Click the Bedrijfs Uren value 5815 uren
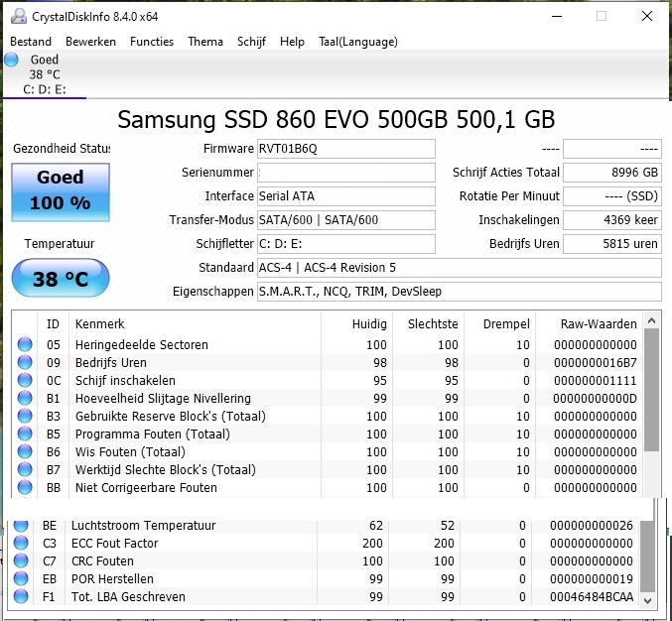Image resolution: width=672 pixels, height=621 pixels. point(612,244)
